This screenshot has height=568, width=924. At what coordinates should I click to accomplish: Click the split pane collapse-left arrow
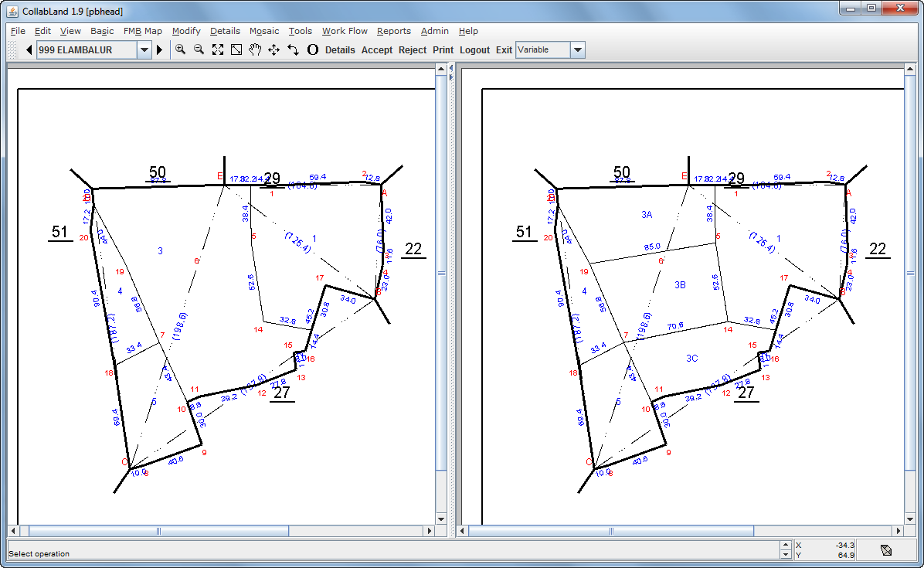tap(451, 68)
